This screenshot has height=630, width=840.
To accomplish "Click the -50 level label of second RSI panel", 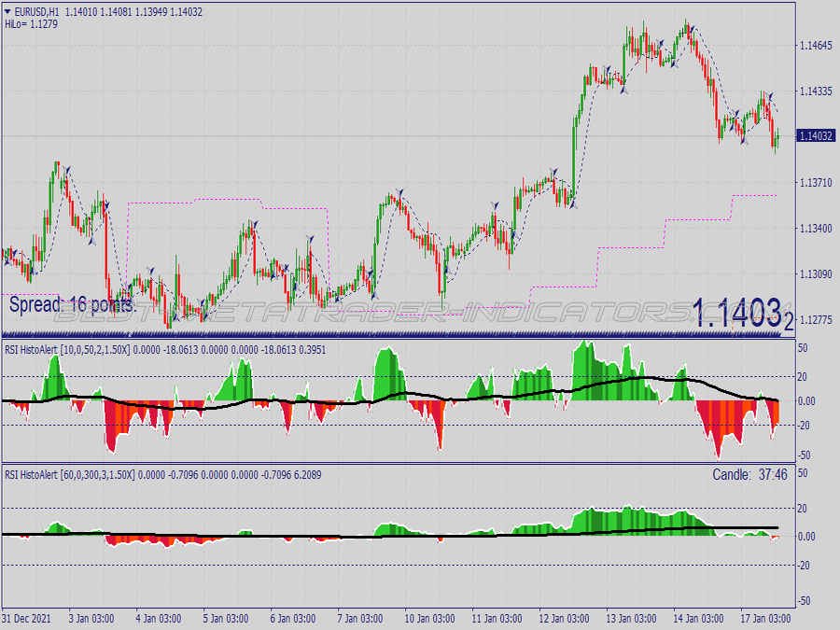I will coord(804,601).
